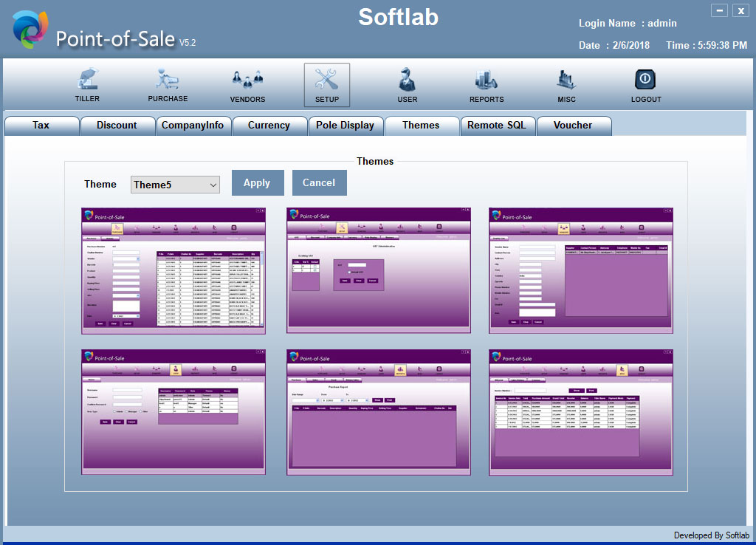Open the Reports chart icon
The height and width of the screenshot is (545, 756).
coord(487,80)
